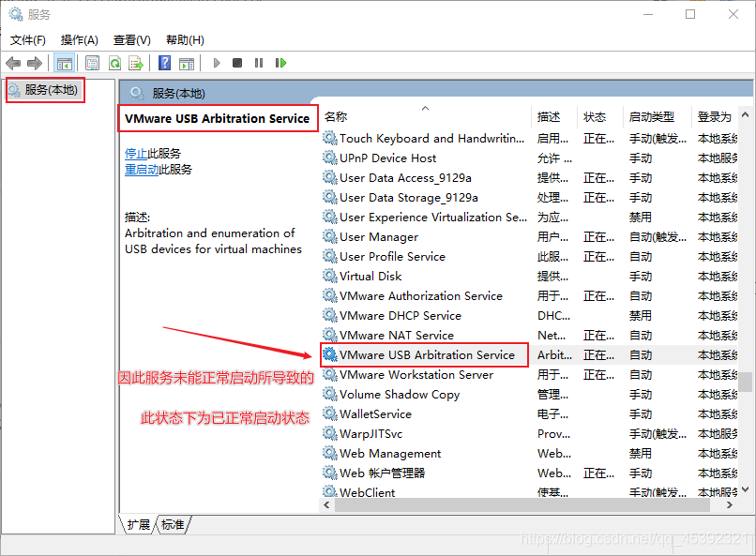The image size is (756, 556).
Task: Open the 帮助(H) menu
Action: [x=185, y=40]
